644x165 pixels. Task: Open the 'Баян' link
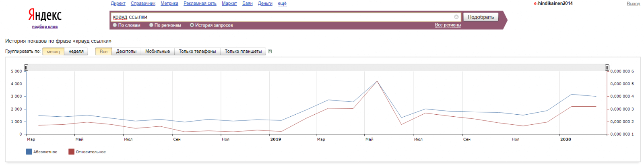click(248, 3)
